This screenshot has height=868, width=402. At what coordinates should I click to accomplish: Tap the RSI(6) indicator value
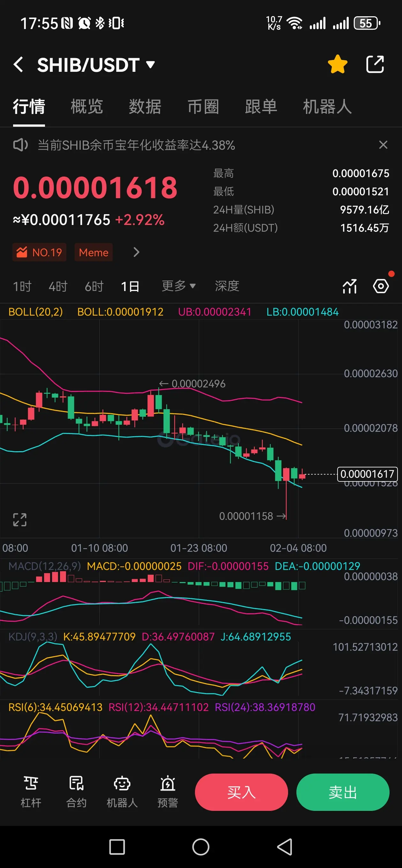(x=55, y=707)
